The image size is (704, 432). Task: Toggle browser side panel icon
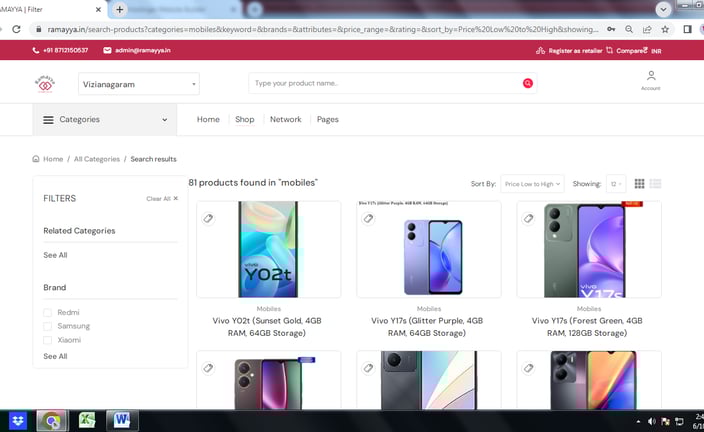[x=687, y=29]
